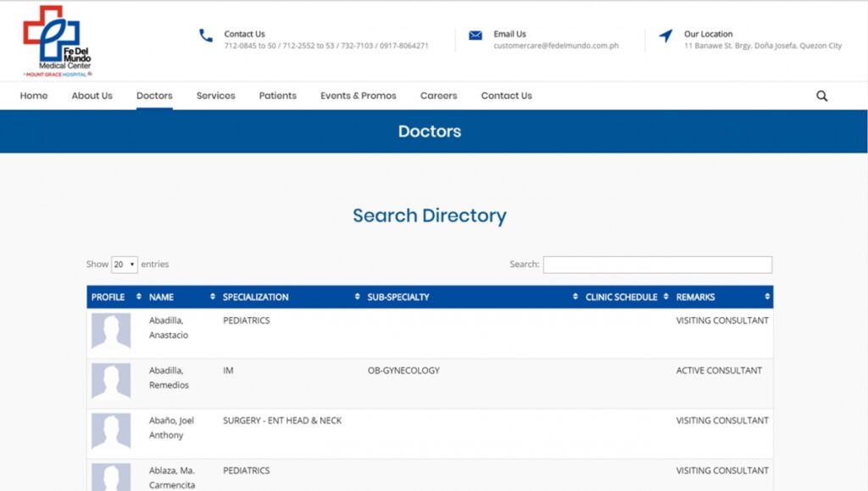Click the sort arrows in the Profile column
This screenshot has height=491, width=868.
click(x=139, y=297)
